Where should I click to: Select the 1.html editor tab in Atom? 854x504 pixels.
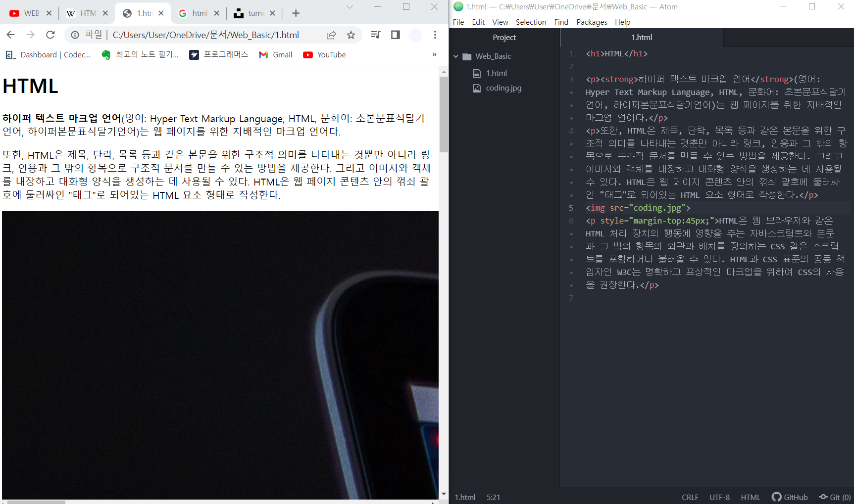coord(642,38)
